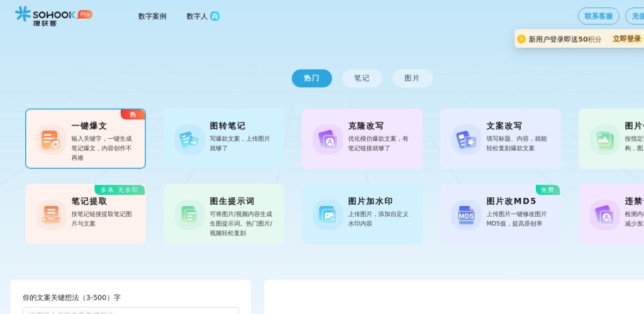Screen dimensions: 644x314
Task: Click the 联系客服 button
Action: [598, 16]
